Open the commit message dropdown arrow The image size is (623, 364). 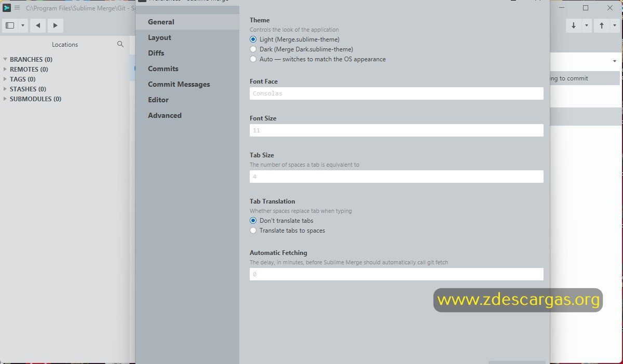click(615, 61)
